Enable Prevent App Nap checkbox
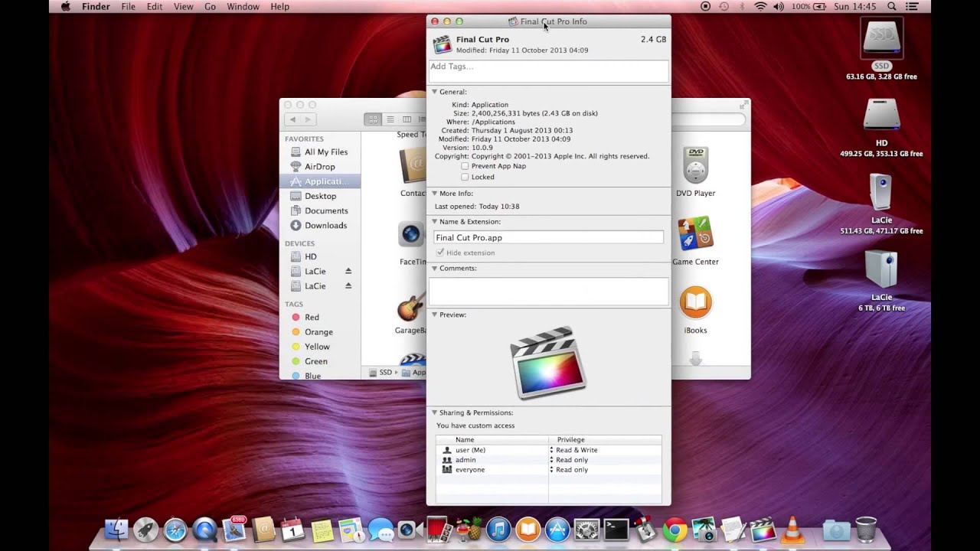The height and width of the screenshot is (551, 980). pyautogui.click(x=465, y=166)
